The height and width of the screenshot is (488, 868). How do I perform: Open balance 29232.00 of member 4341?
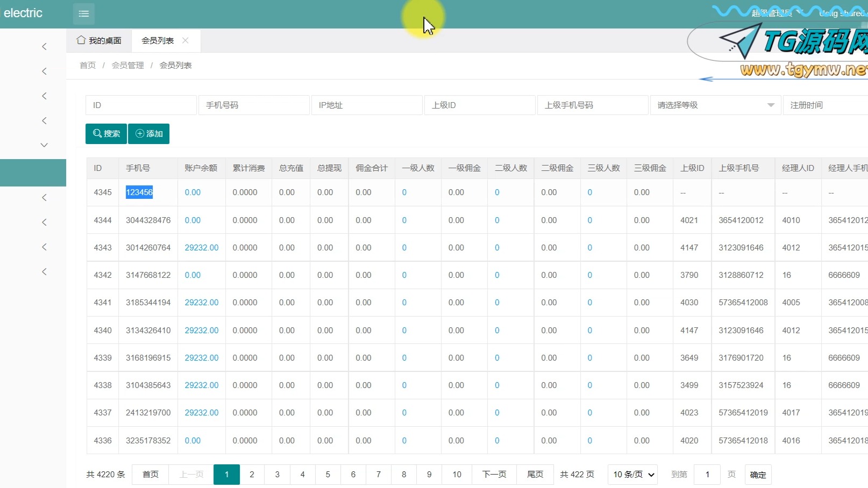[x=202, y=303]
